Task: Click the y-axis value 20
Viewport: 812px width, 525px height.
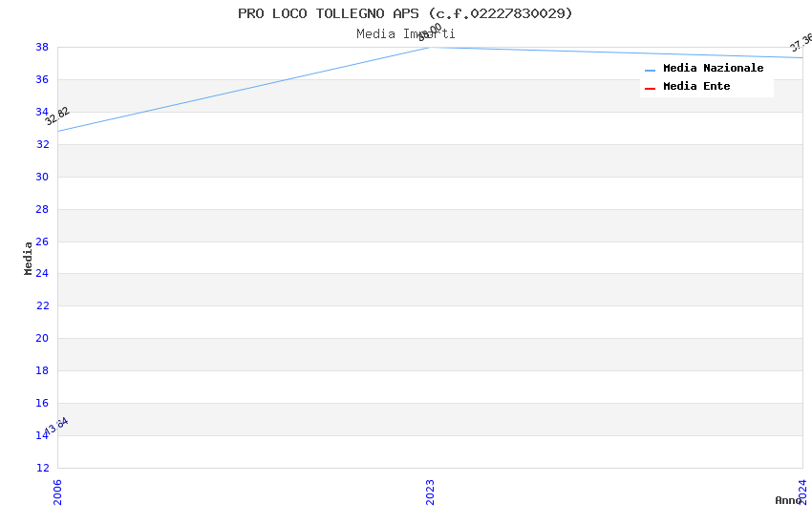Action: point(42,338)
